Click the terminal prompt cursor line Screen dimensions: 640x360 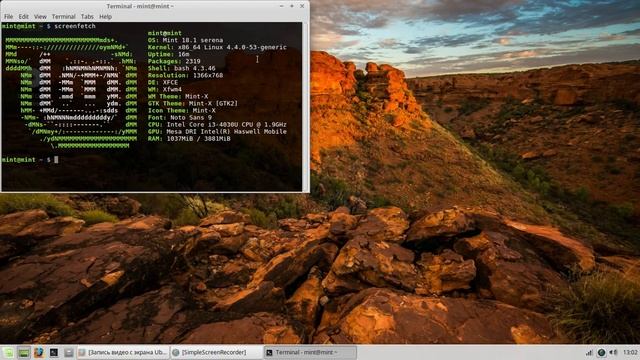30,160
